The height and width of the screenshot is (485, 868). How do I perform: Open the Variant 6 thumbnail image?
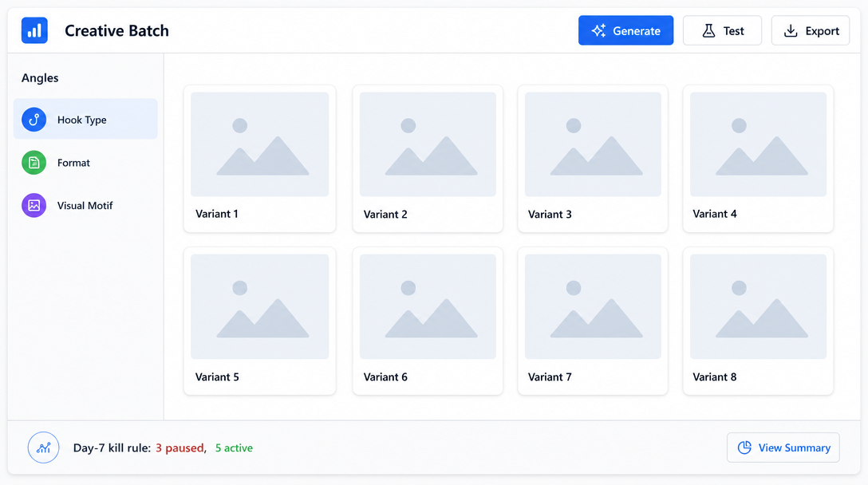[428, 307]
